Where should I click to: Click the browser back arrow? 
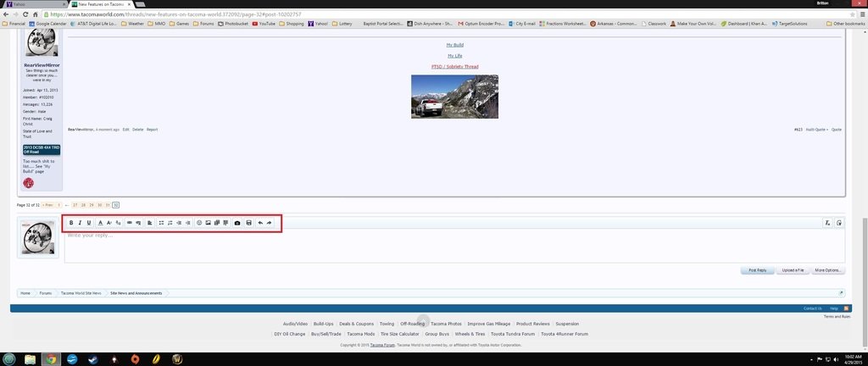pyautogui.click(x=6, y=14)
